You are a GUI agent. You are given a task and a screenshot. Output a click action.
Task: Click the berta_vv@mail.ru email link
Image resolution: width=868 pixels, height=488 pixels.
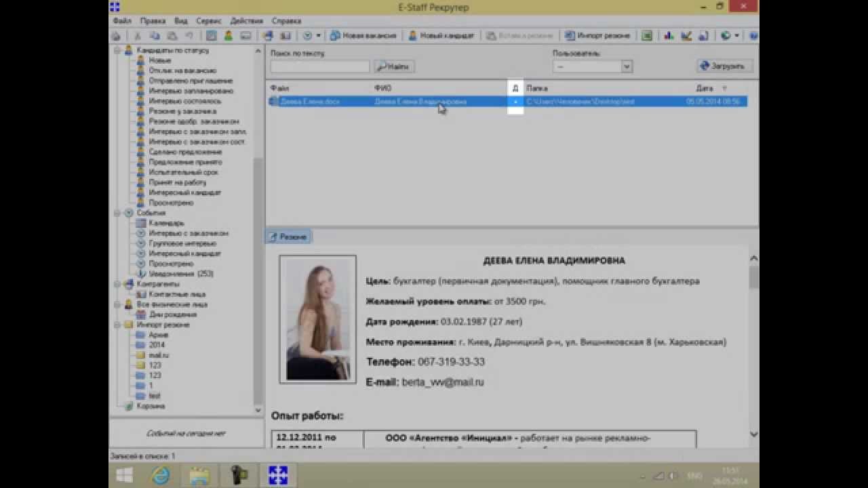443,382
